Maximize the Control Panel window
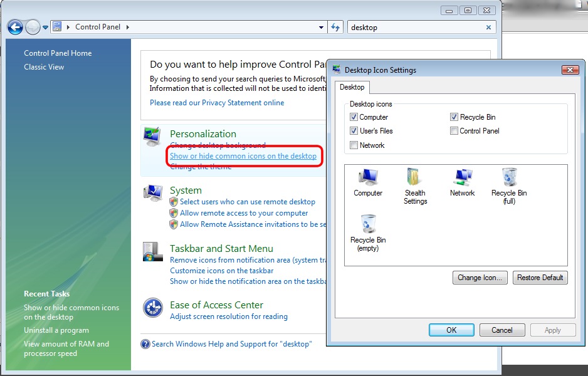 point(468,11)
